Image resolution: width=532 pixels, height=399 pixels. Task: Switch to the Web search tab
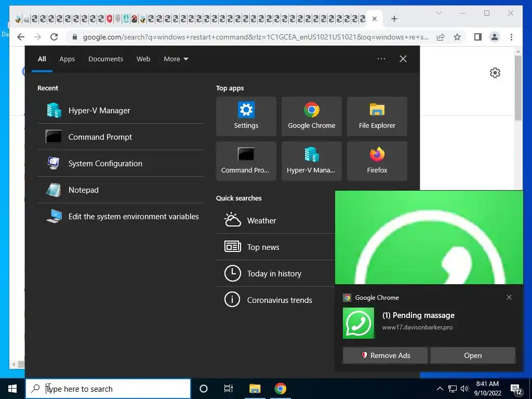pos(143,59)
